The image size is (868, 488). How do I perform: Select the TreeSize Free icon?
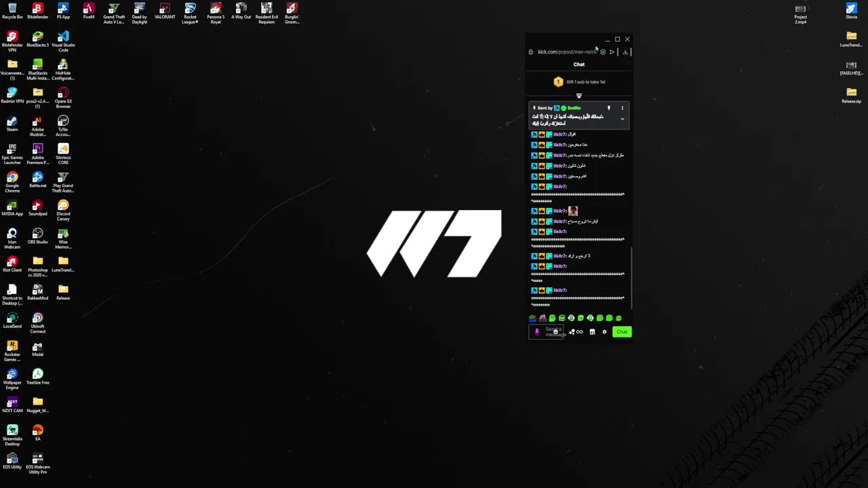click(x=37, y=377)
